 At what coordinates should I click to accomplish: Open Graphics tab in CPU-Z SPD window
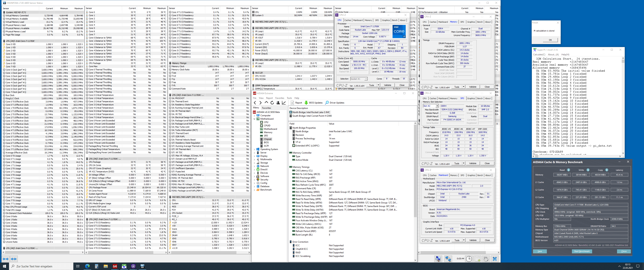click(x=471, y=98)
